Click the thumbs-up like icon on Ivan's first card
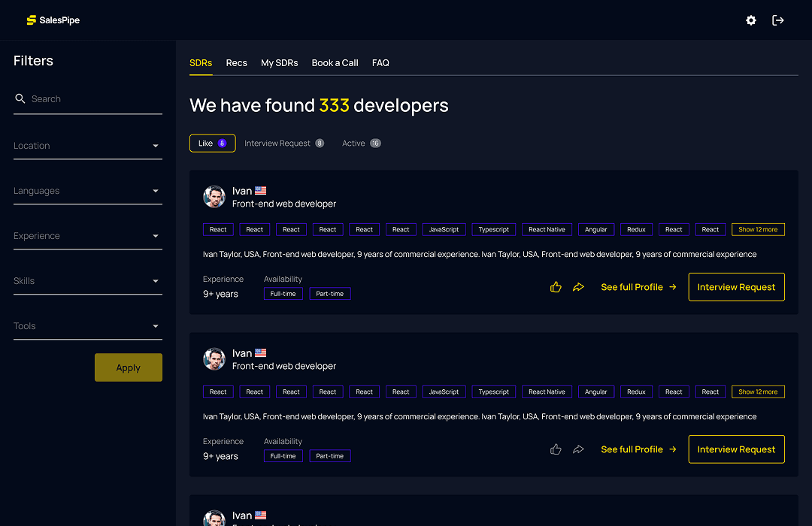This screenshot has height=526, width=812. 556,286
